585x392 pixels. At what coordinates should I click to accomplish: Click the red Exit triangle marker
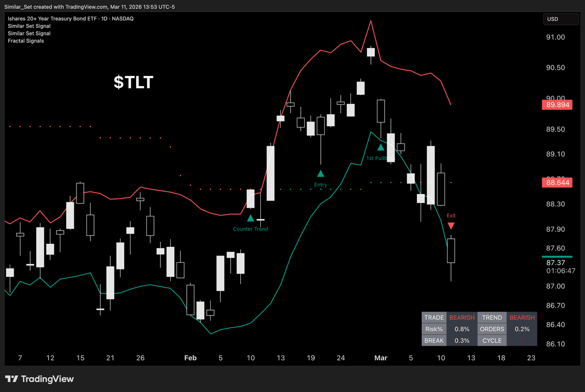point(451,226)
